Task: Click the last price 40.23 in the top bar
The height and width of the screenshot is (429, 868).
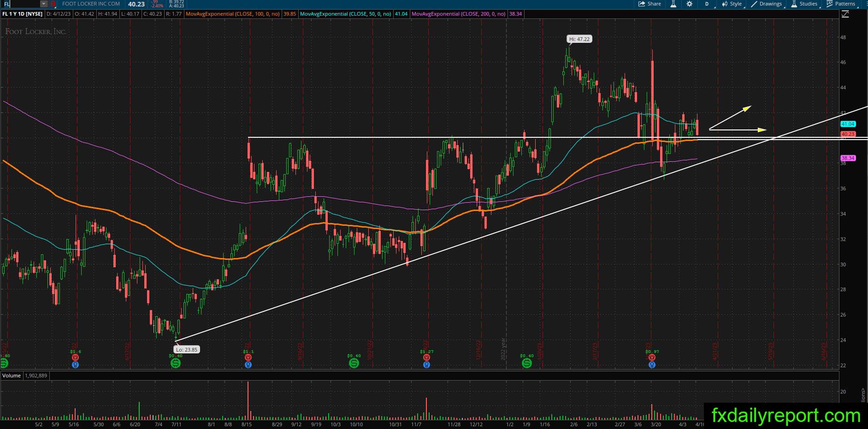Action: (136, 4)
